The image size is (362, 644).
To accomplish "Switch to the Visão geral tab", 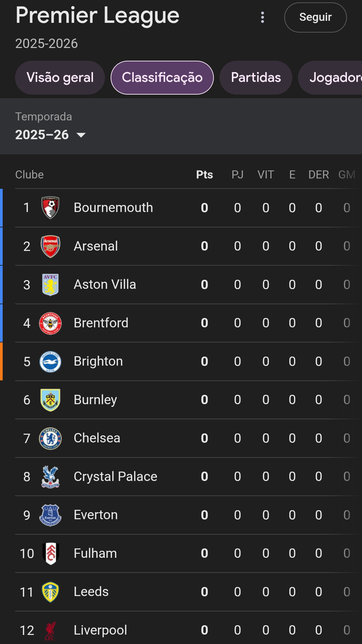I will tap(60, 77).
